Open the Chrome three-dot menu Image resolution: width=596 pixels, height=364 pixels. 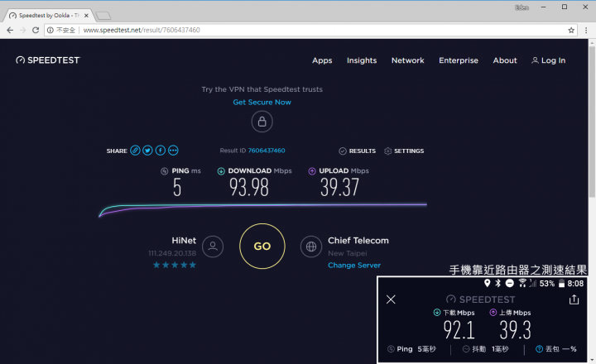(586, 30)
